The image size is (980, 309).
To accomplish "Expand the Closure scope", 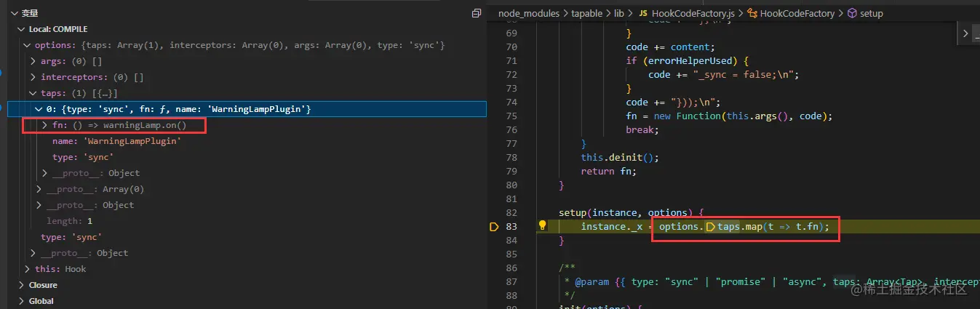I will click(x=21, y=285).
